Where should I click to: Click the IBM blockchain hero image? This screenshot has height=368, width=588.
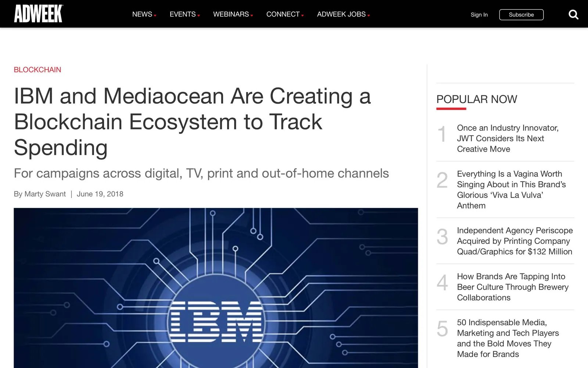pyautogui.click(x=216, y=288)
